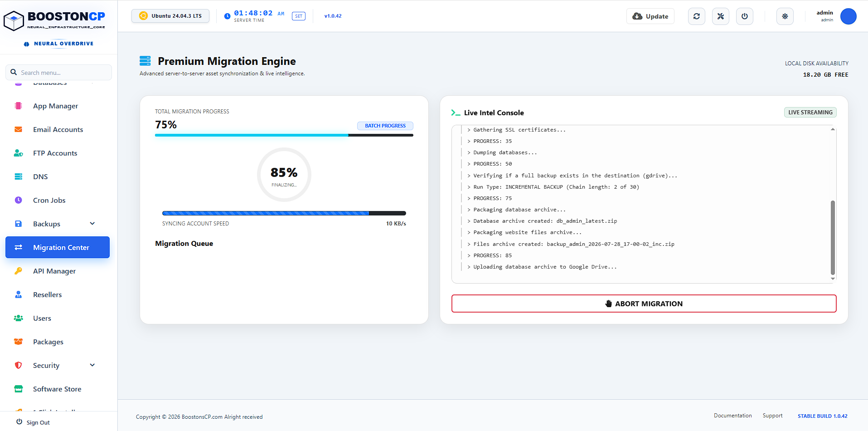Click the BoostonCP cube logo icon
Image resolution: width=868 pixels, height=431 pixels.
14,20
